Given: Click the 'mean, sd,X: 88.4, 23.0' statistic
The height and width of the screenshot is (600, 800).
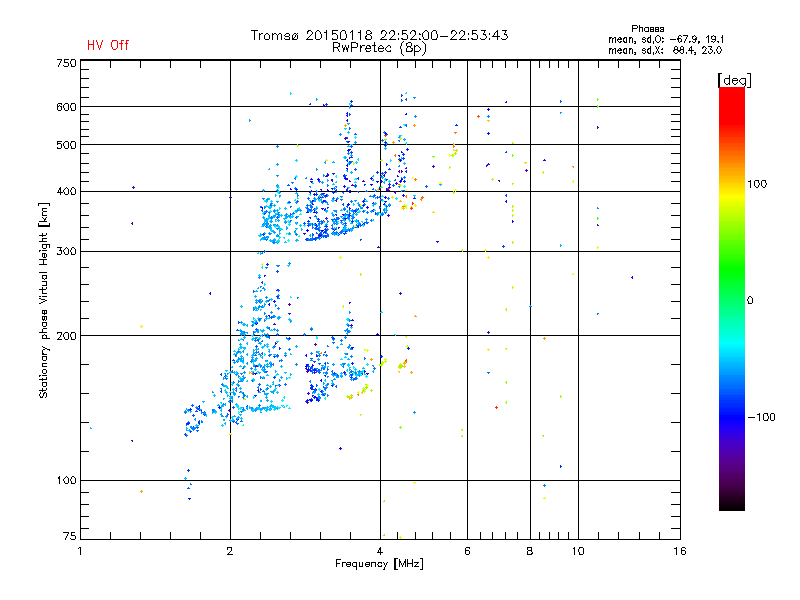Looking at the screenshot, I should (665, 50).
